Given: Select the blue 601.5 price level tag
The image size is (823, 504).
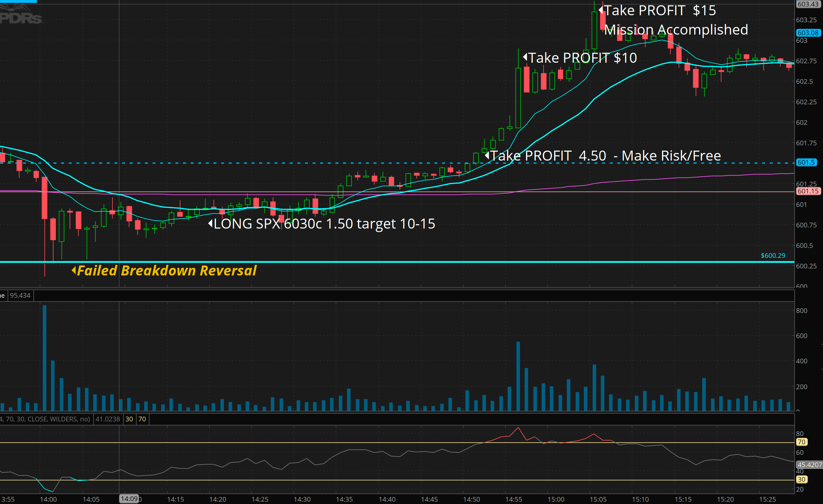Looking at the screenshot, I should point(806,162).
